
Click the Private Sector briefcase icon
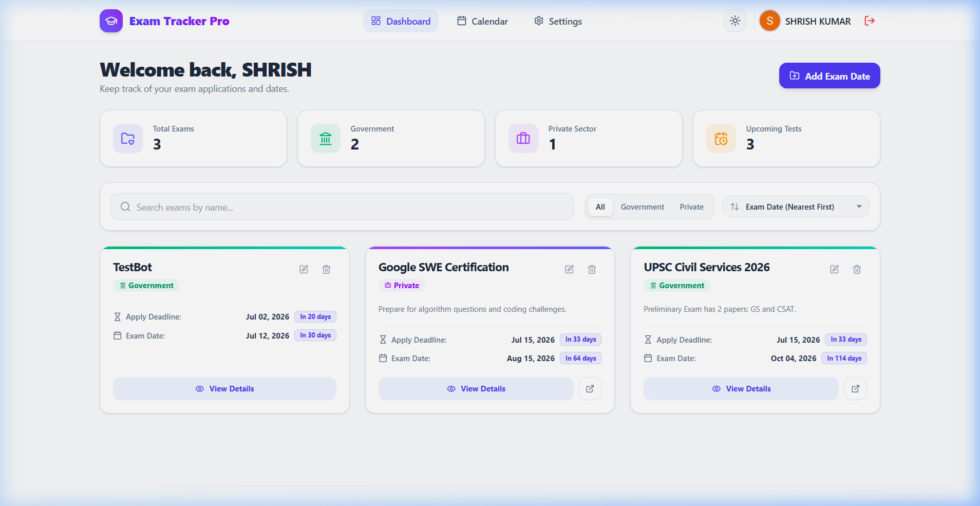[x=523, y=138]
